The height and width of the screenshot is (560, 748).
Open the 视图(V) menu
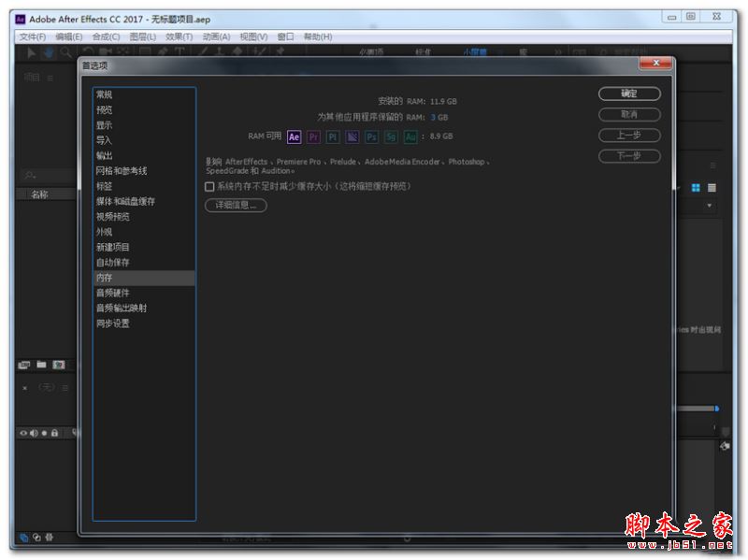click(x=253, y=36)
